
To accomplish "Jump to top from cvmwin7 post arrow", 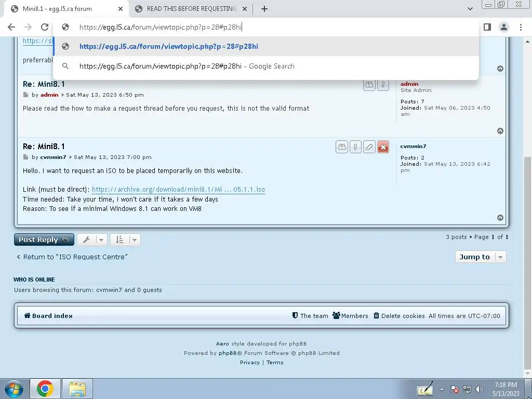I will click(x=500, y=218).
